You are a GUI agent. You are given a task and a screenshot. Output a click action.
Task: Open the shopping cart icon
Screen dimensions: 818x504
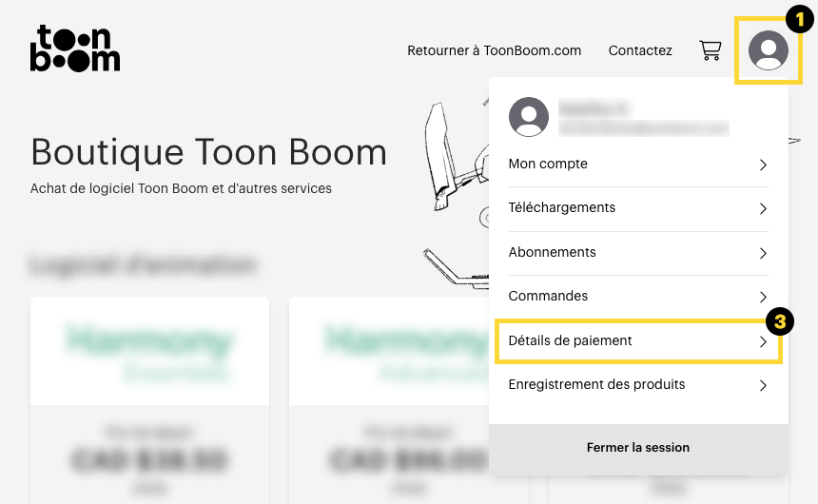710,50
